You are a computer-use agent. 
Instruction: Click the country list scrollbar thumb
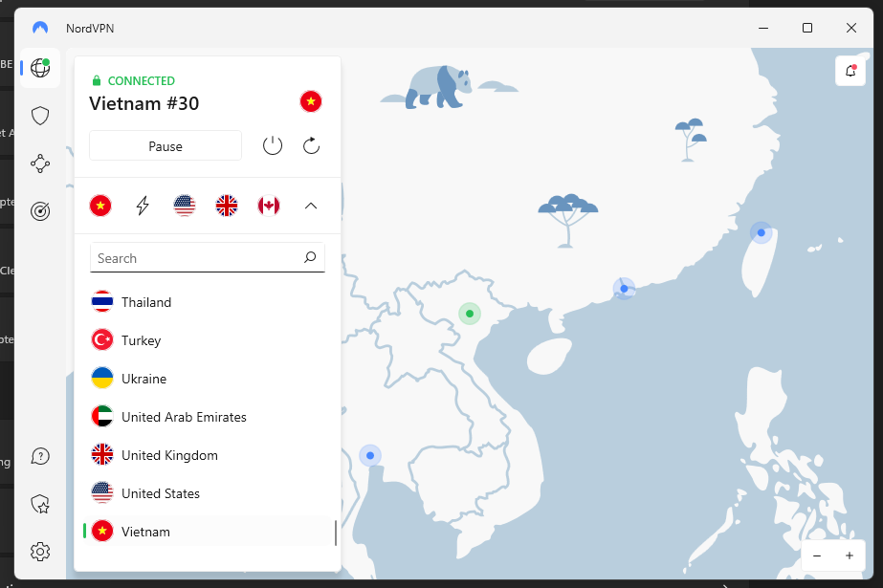click(336, 533)
